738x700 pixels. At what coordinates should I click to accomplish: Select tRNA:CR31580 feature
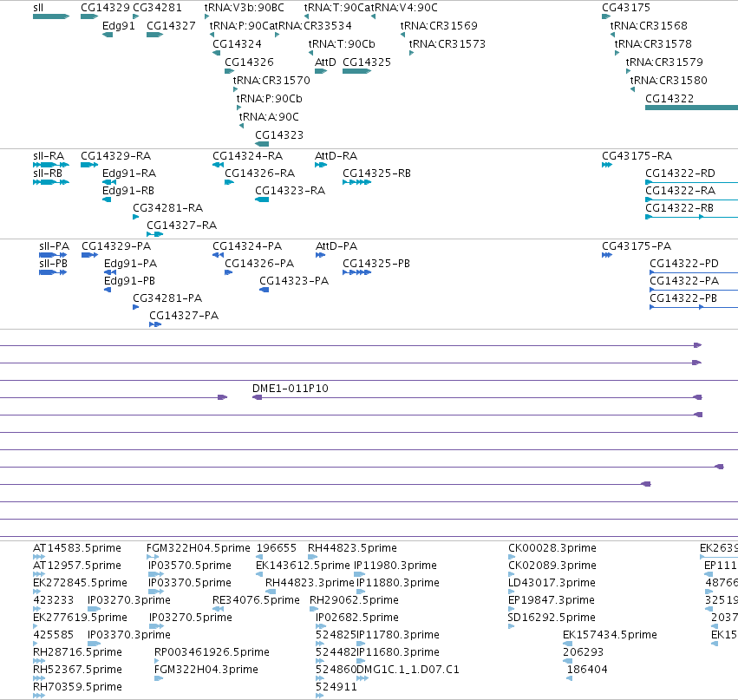[x=632, y=89]
